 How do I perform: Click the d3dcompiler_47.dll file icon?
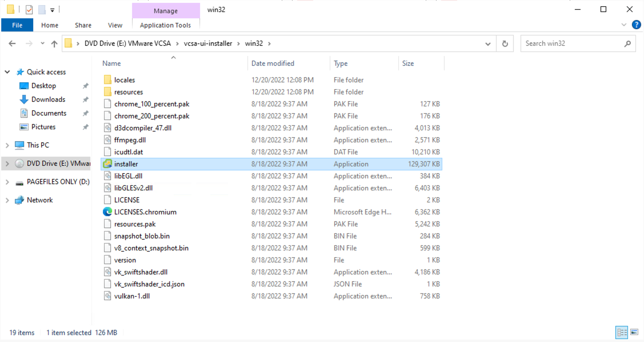[x=107, y=128]
